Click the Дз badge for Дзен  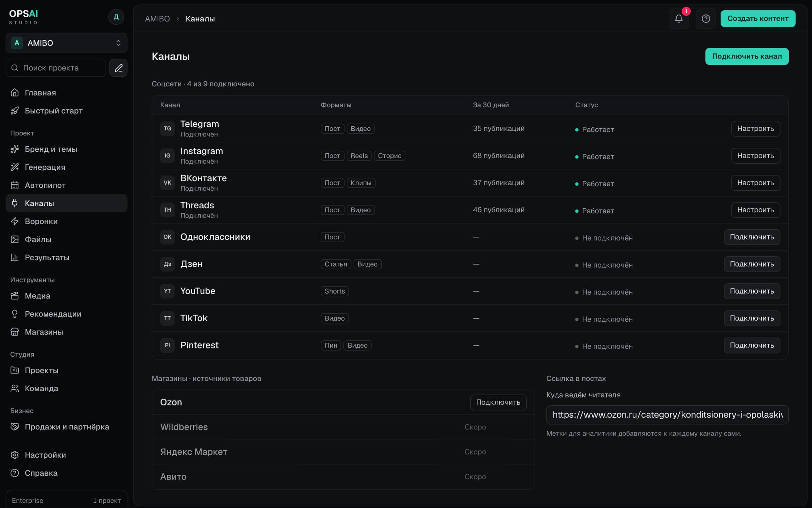167,264
